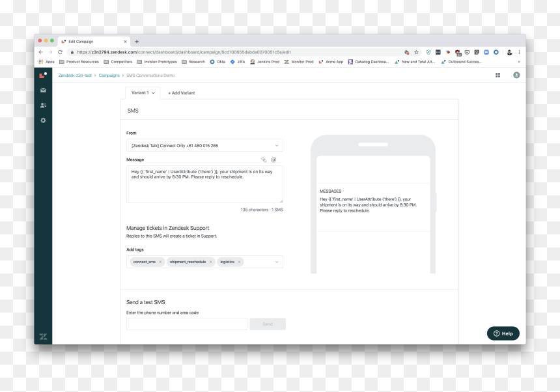Remove the shipment_reschedule tag
The image size is (560, 392).
point(211,262)
